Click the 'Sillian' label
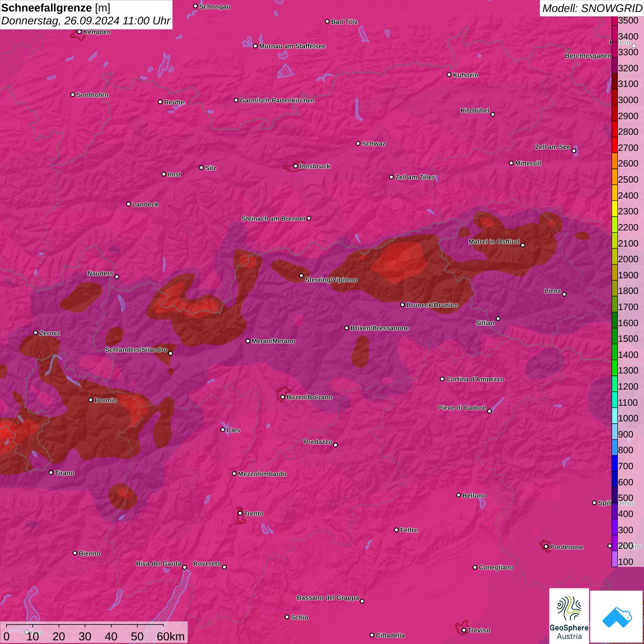The width and height of the screenshot is (644, 644). (485, 323)
